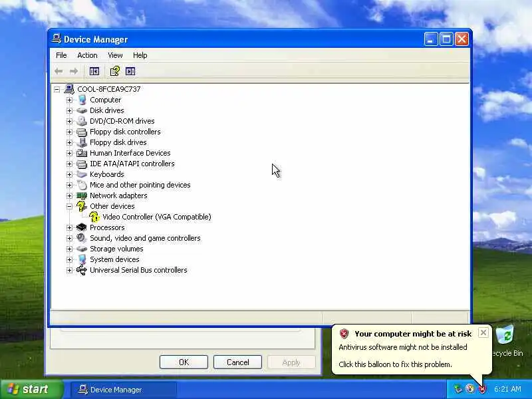Collapse the COOL-8FCEA9C737 root node
532x399 pixels.
[x=57, y=90]
